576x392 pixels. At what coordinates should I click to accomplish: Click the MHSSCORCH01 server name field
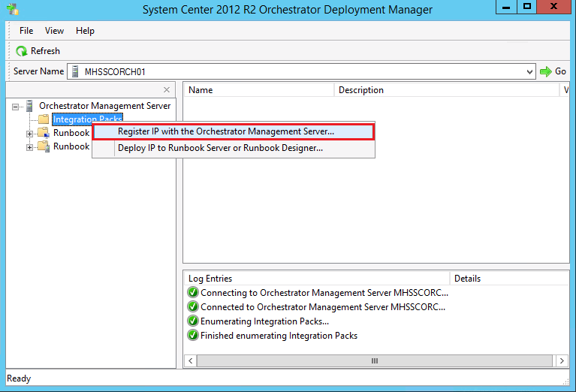point(301,71)
